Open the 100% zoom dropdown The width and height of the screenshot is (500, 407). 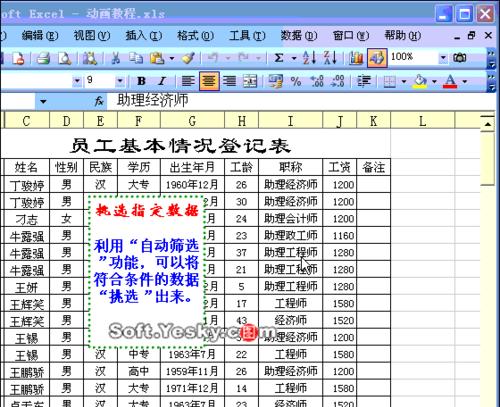443,58
